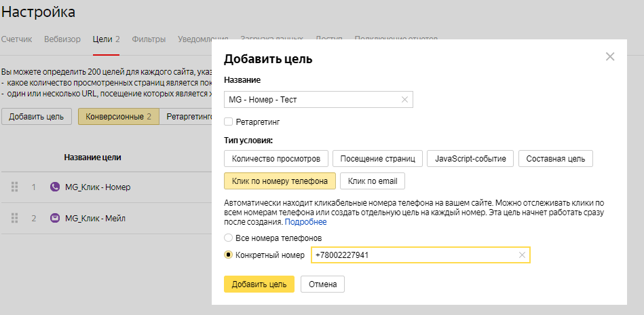Click the Название goal name input field
This screenshot has width=644, height=315.
312,100
